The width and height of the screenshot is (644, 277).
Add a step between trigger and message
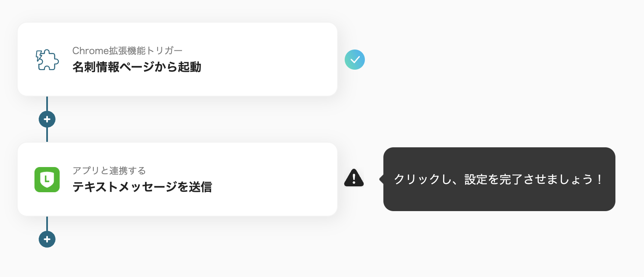(x=47, y=119)
